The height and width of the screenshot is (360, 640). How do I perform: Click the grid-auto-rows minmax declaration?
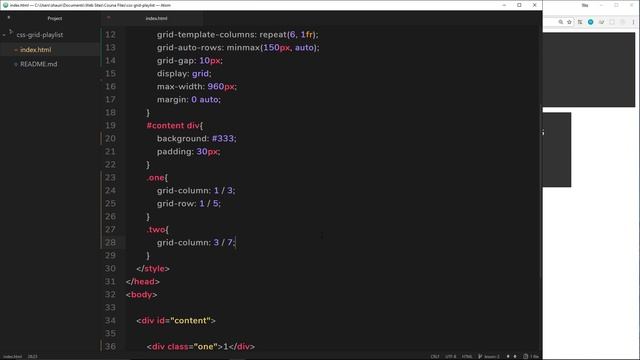click(x=238, y=48)
